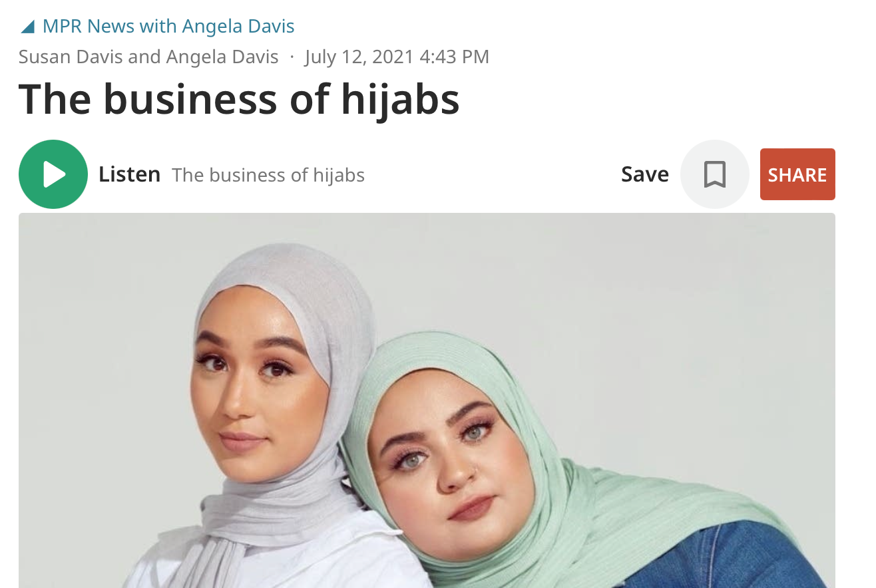
Task: Click Angela Davis in the byline
Action: tap(222, 57)
